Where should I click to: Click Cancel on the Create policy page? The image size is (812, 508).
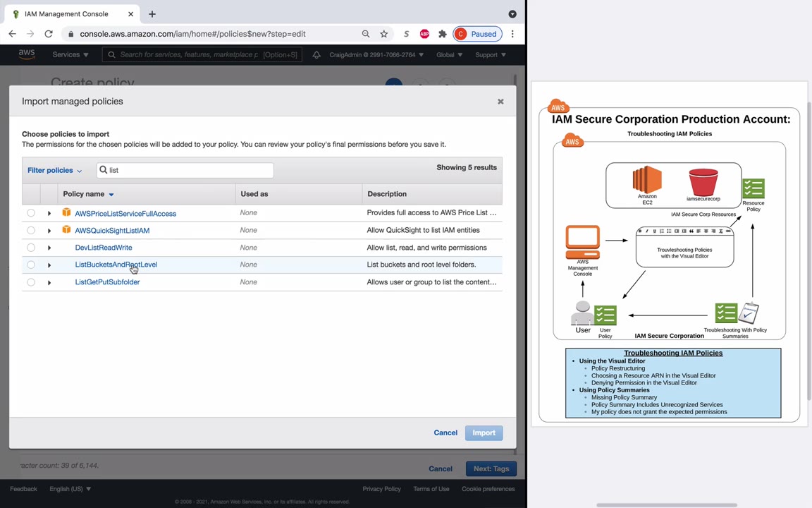(440, 468)
